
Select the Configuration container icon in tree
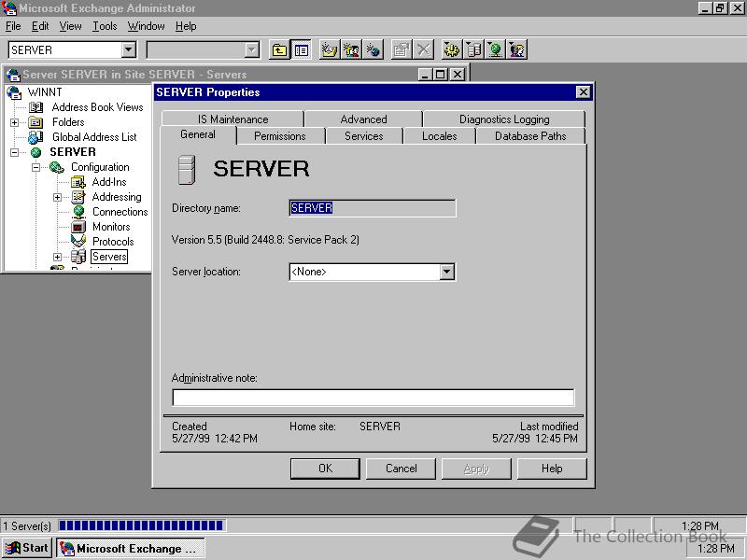pyautogui.click(x=57, y=167)
